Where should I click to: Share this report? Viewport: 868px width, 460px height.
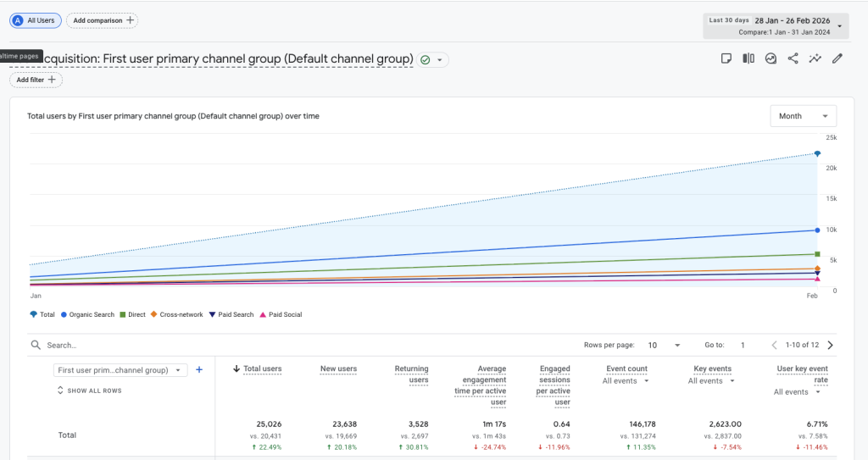(x=793, y=58)
